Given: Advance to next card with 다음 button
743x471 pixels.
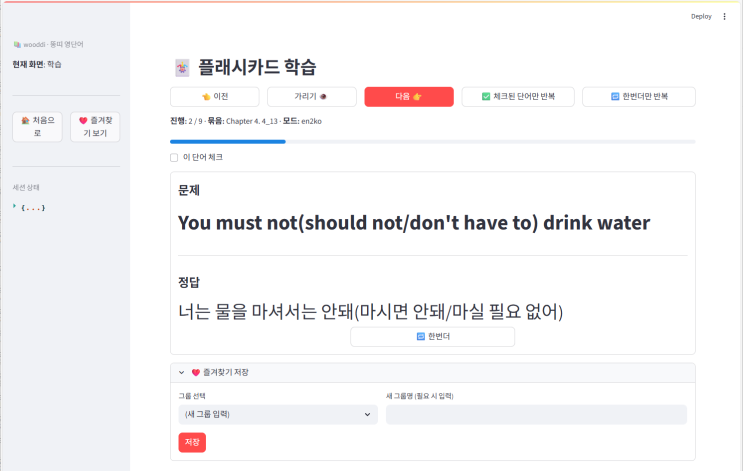Looking at the screenshot, I should [x=409, y=97].
